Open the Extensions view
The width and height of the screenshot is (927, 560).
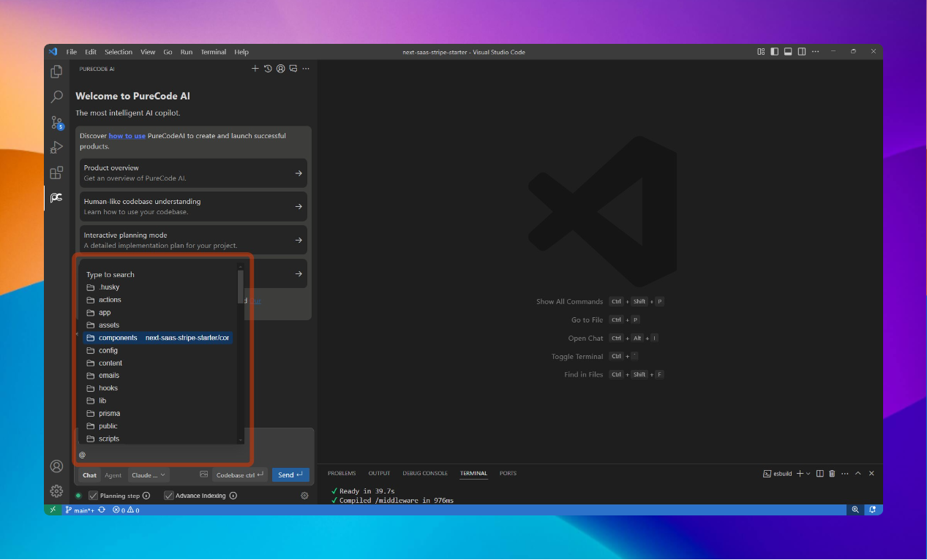click(x=56, y=173)
